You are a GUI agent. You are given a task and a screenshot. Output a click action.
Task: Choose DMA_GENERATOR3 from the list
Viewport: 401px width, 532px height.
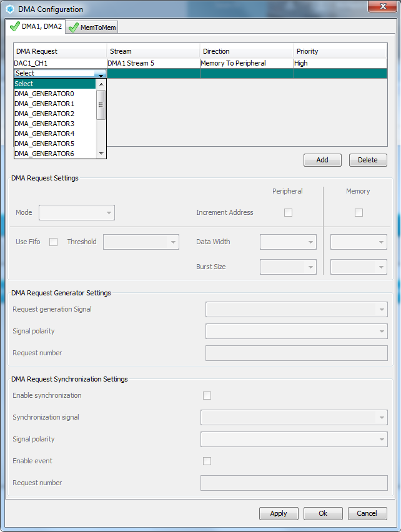tap(55, 124)
